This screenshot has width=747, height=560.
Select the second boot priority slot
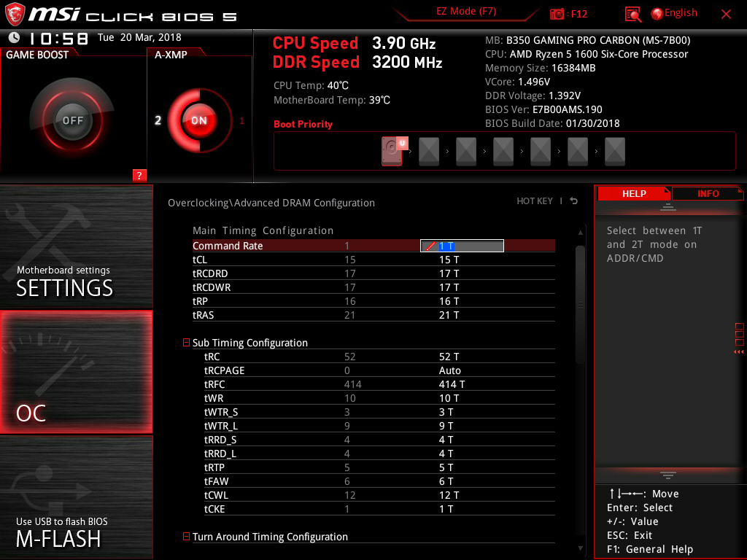coord(429,151)
